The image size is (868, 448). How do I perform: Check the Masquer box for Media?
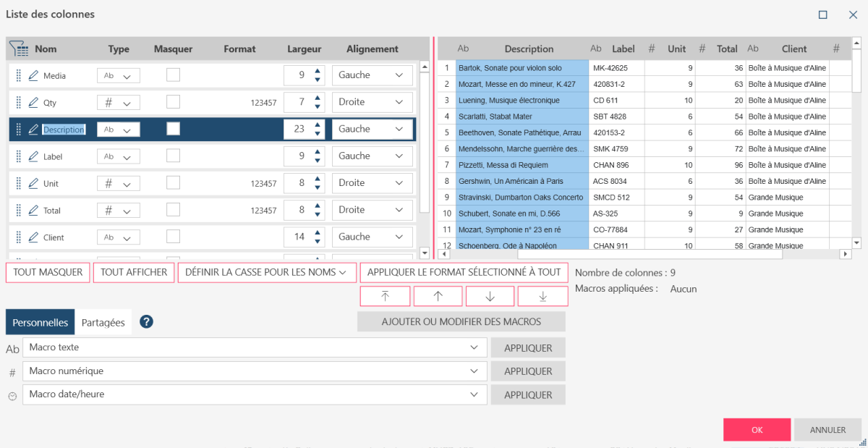pyautogui.click(x=174, y=75)
